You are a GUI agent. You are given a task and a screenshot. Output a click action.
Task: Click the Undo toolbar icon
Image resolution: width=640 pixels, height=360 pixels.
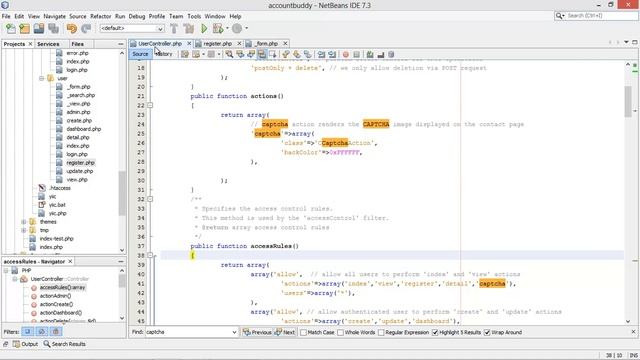tap(72, 28)
